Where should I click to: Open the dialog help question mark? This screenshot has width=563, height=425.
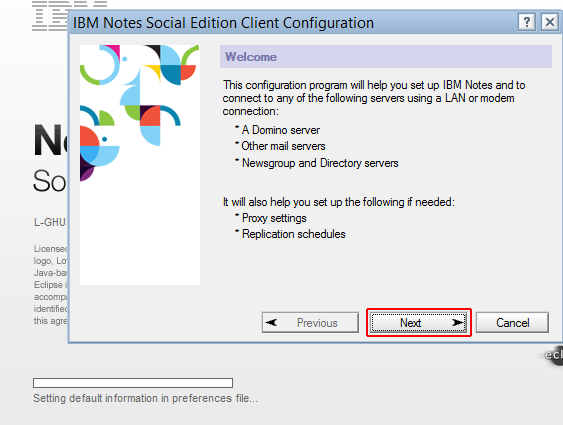coord(527,22)
